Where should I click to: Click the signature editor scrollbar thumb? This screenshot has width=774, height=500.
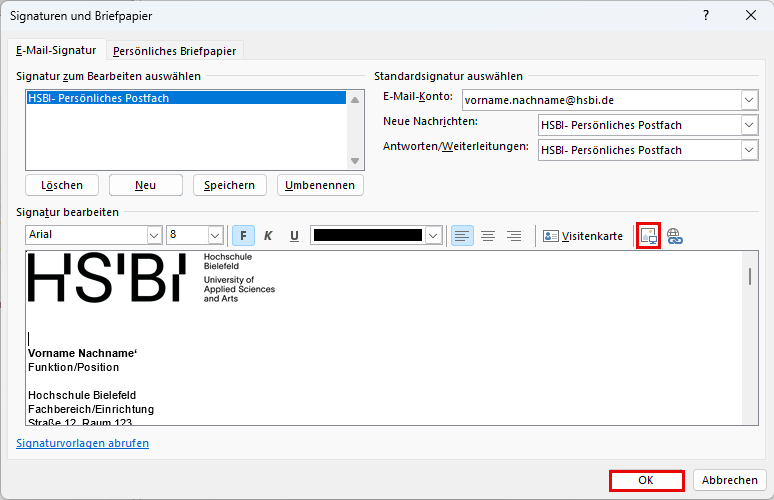tap(750, 276)
